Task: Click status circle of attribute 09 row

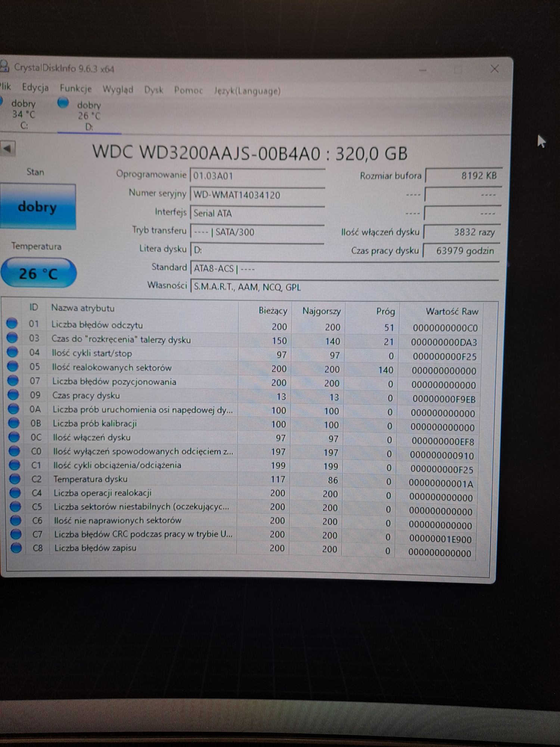Action: [x=13, y=394]
